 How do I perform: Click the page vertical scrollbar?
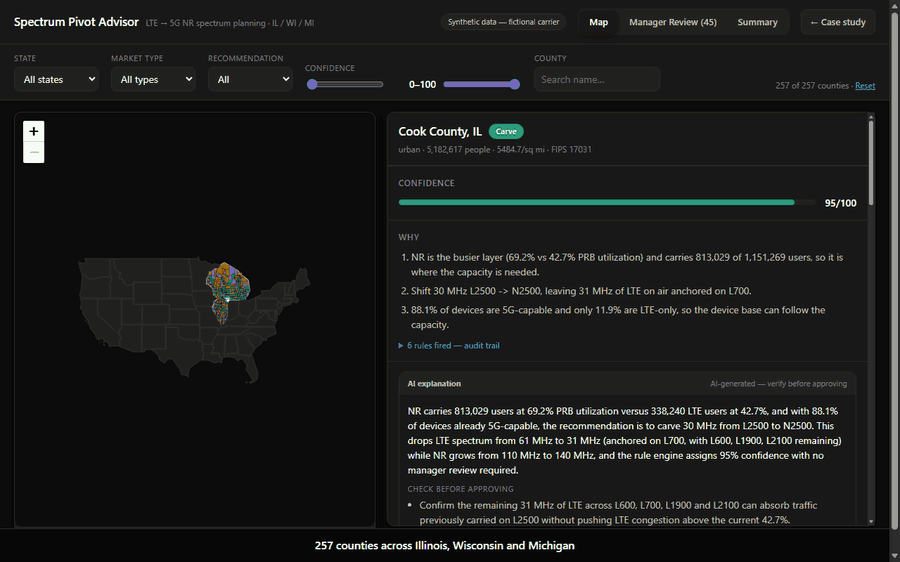pos(895,270)
